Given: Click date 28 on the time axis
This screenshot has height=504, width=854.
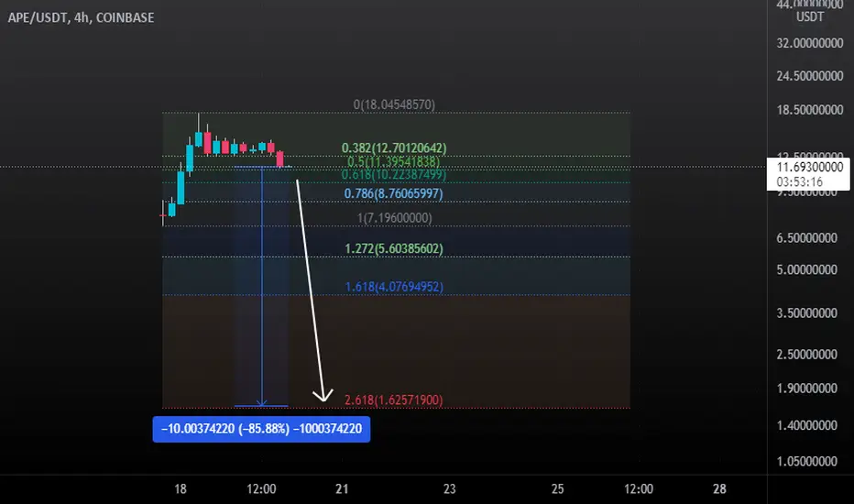Looking at the screenshot, I should click(719, 488).
